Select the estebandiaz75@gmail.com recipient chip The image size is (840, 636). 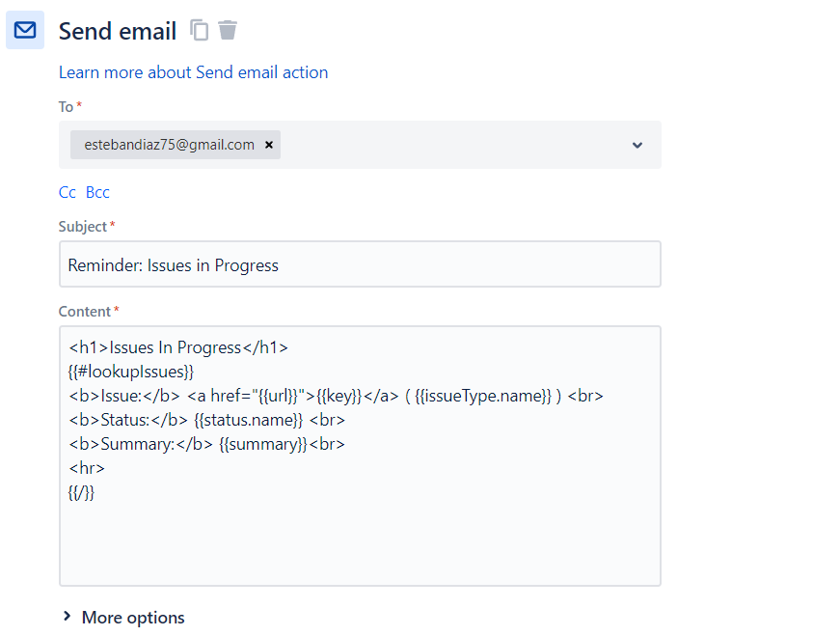point(169,145)
